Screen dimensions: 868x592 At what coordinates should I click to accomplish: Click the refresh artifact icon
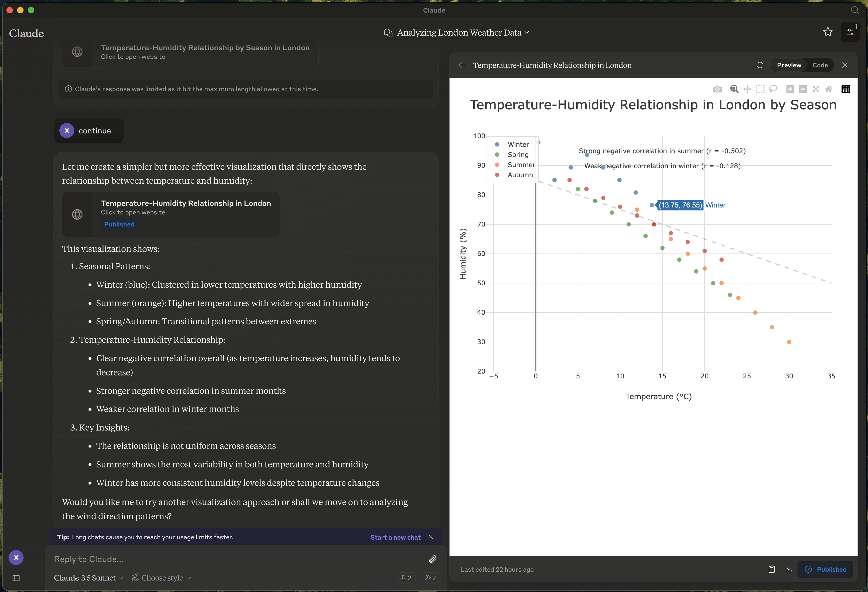coord(760,65)
